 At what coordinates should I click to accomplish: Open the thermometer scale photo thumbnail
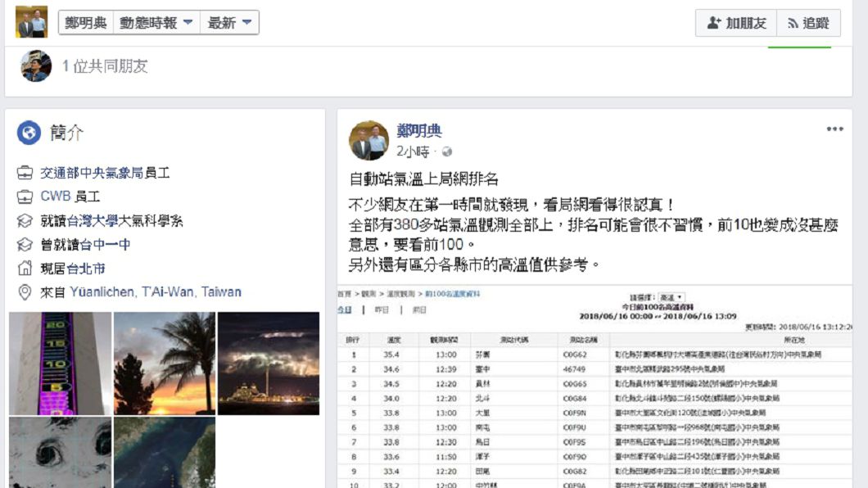pyautogui.click(x=61, y=364)
